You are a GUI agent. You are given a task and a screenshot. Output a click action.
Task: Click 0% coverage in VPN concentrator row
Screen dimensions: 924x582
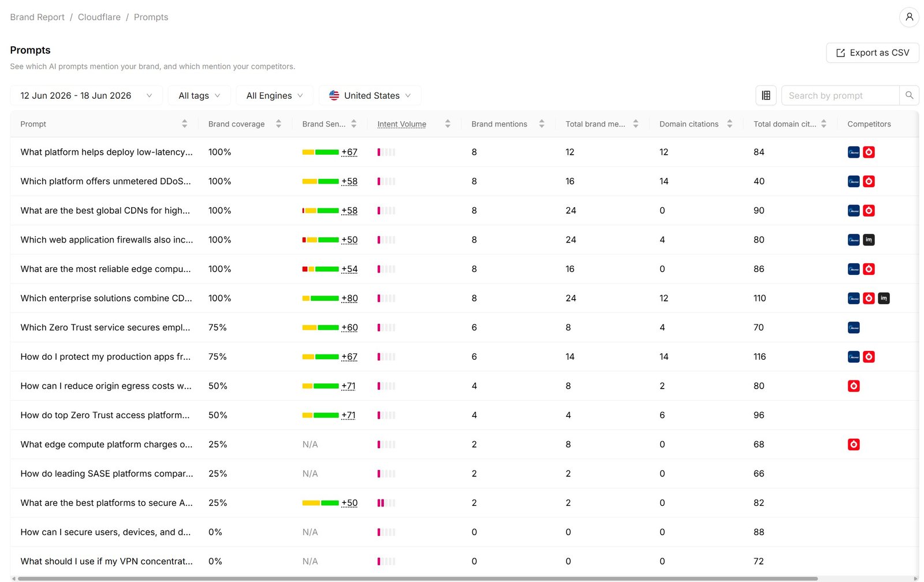pos(215,561)
